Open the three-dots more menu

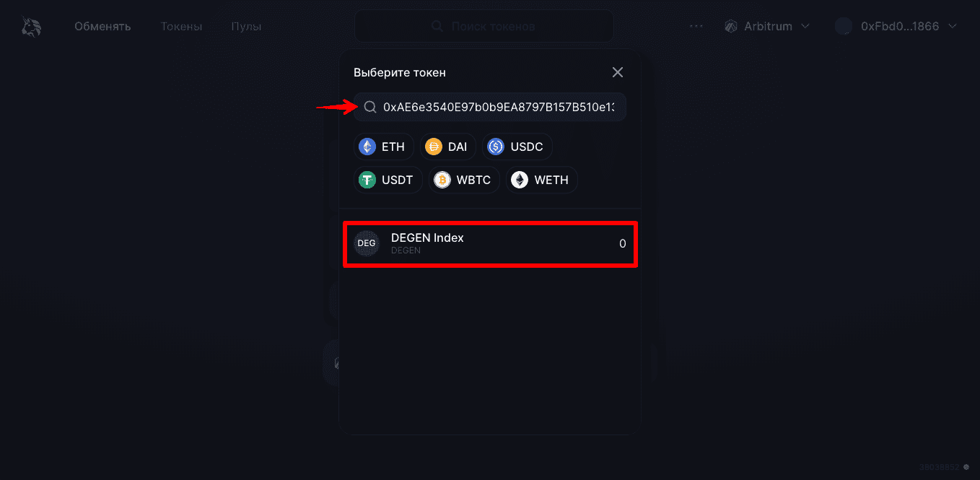pos(696,27)
